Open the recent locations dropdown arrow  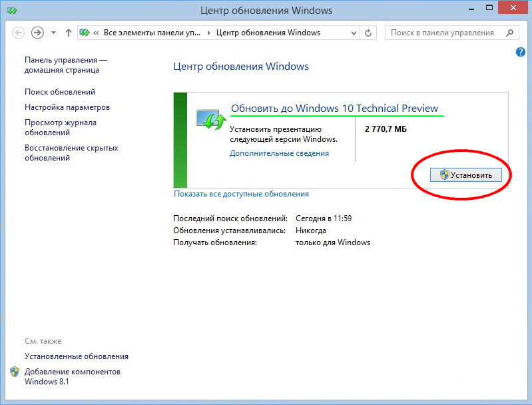point(54,33)
